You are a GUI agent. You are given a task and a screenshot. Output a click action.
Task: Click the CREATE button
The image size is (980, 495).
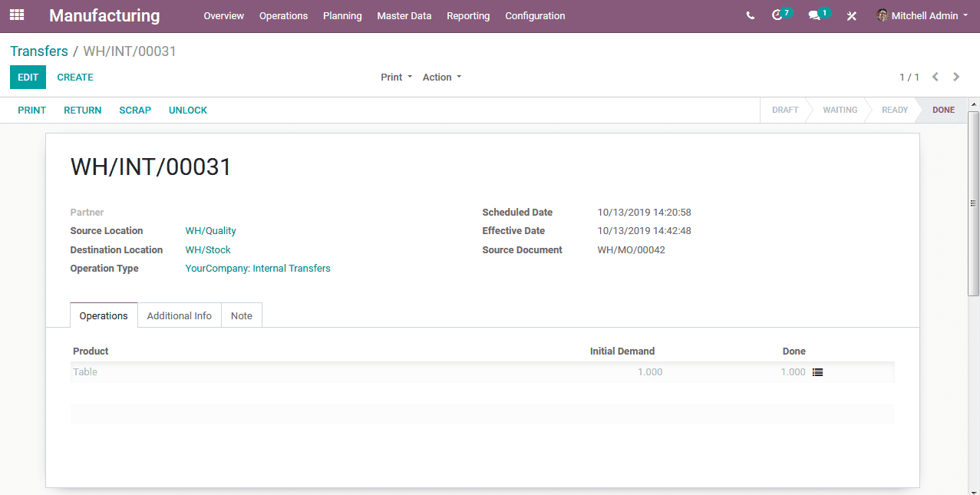(x=75, y=77)
